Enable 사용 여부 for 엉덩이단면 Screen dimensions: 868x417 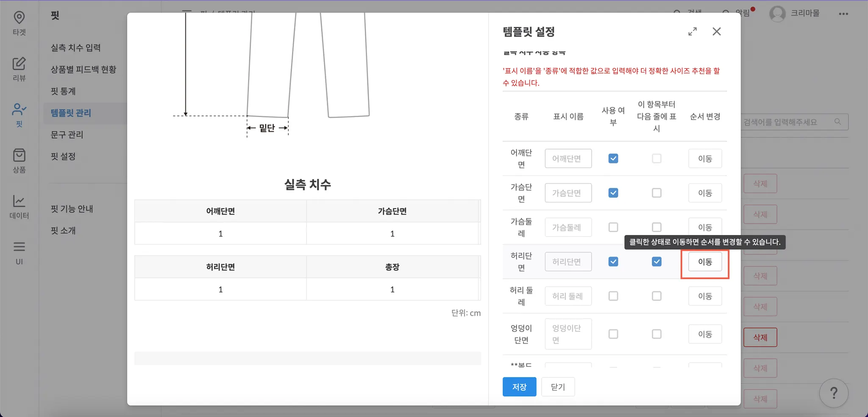tap(613, 334)
